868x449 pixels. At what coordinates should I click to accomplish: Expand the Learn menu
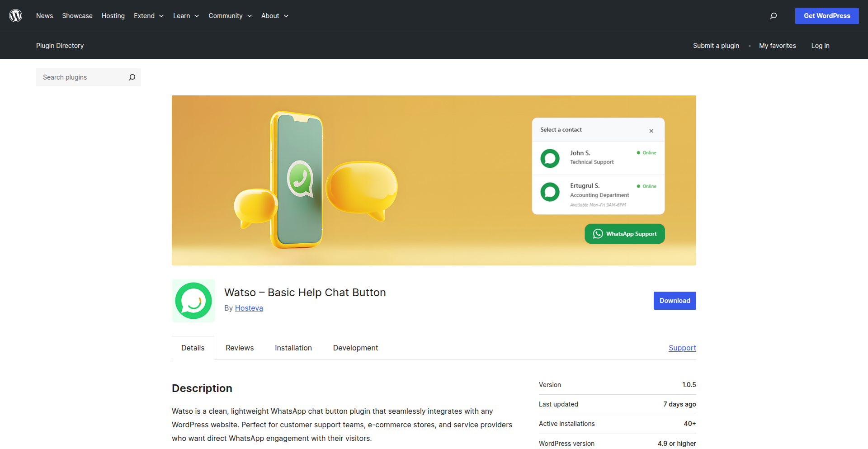186,16
